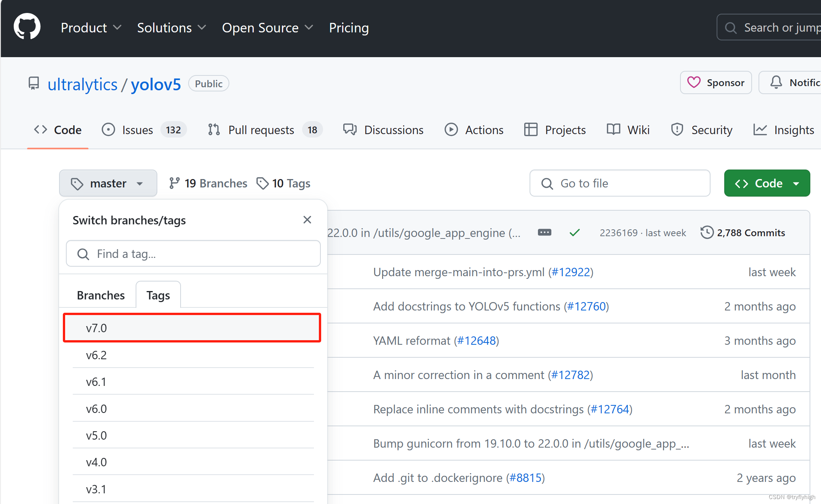Image resolution: width=821 pixels, height=504 pixels.
Task: Open the Wiki tab
Action: tap(628, 130)
